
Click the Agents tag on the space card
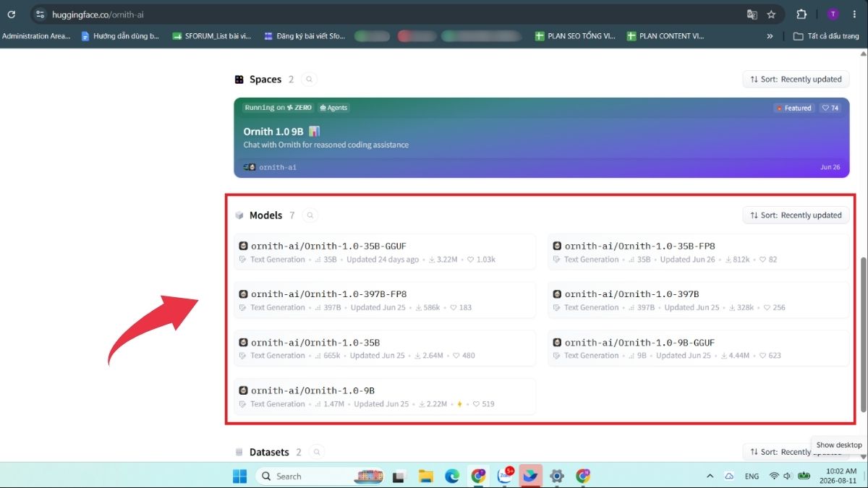pos(333,108)
